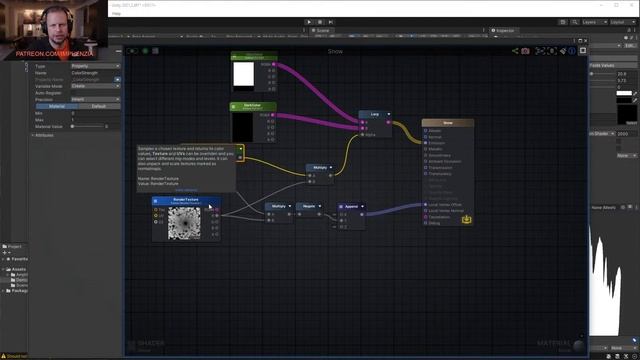
Task: Click the green circle live-mode icon
Action: [x=145, y=51]
